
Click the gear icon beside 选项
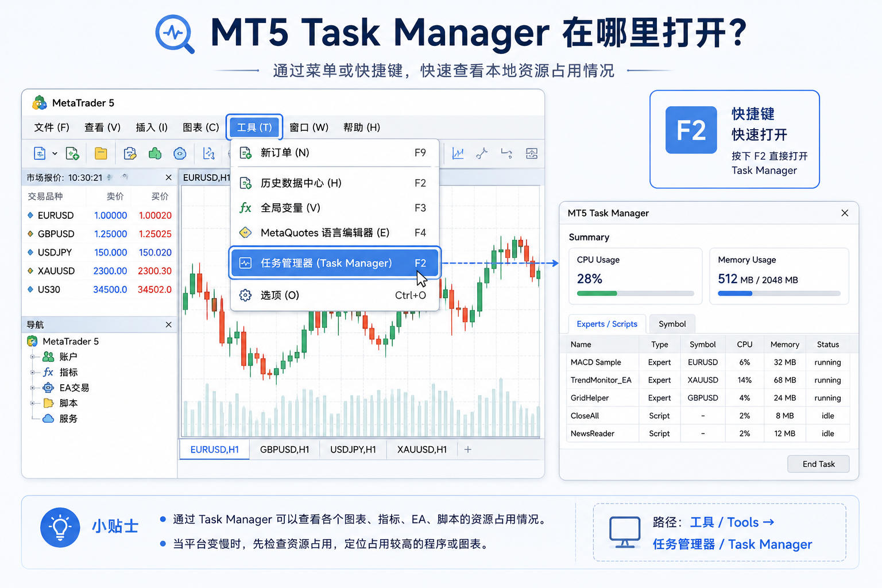(246, 295)
